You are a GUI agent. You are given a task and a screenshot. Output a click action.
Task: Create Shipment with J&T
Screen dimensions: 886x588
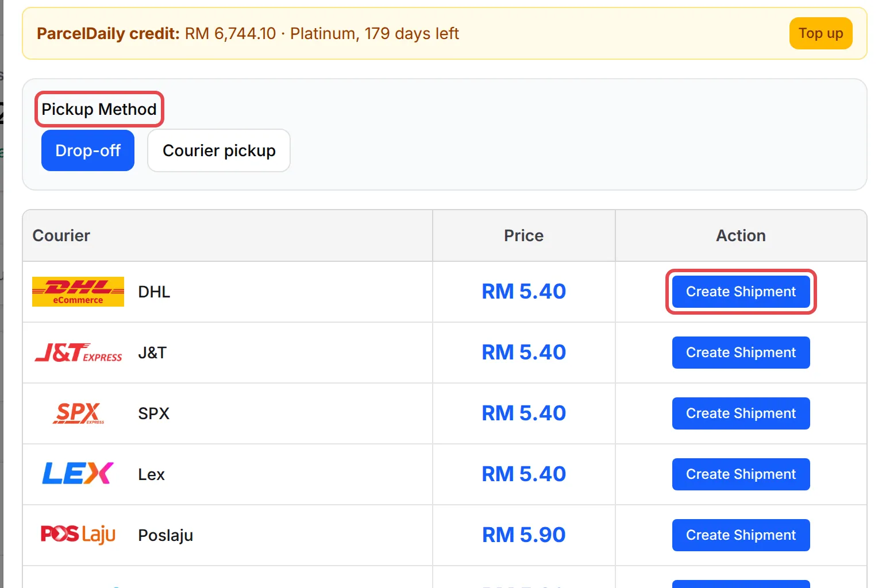tap(741, 353)
